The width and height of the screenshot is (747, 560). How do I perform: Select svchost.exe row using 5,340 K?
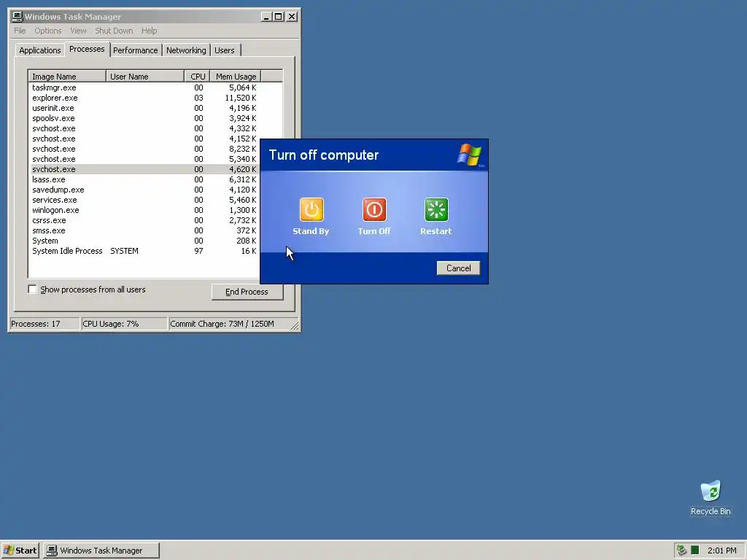[x=144, y=159]
